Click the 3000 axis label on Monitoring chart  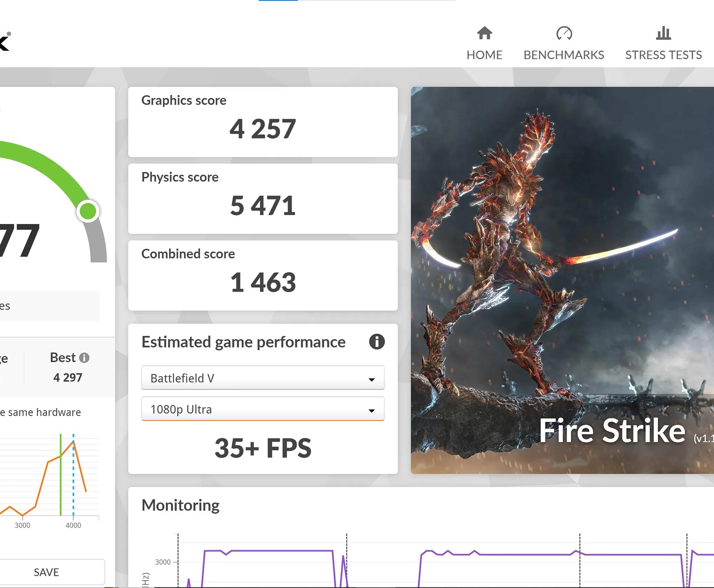[163, 562]
